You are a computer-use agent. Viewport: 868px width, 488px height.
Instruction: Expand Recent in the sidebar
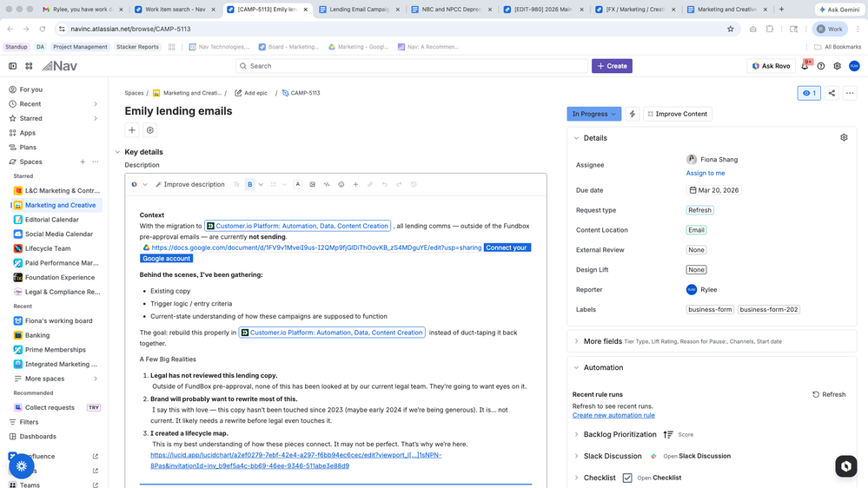96,104
